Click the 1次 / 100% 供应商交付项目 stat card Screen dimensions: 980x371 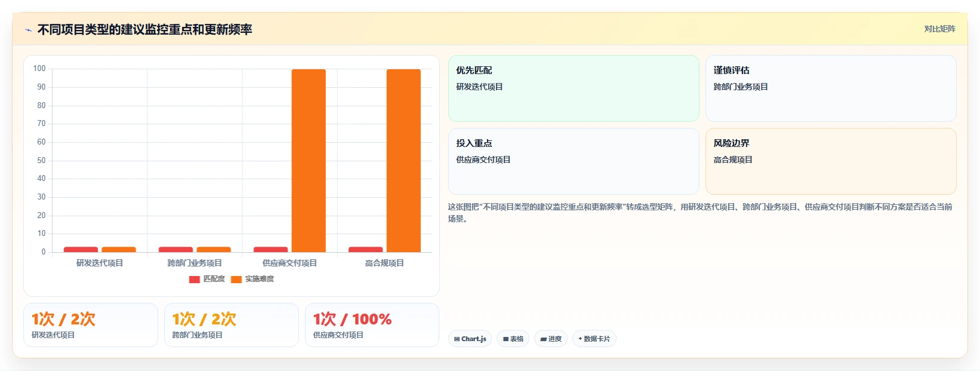click(372, 325)
